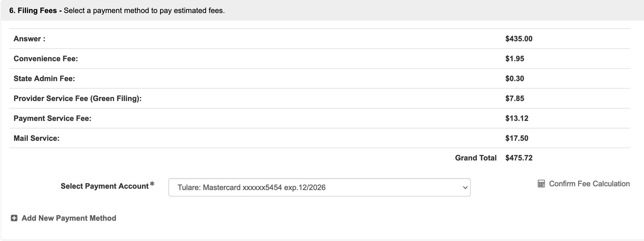This screenshot has width=644, height=241.
Task: Click the Provider Service Fee amount $7.85
Action: click(514, 98)
